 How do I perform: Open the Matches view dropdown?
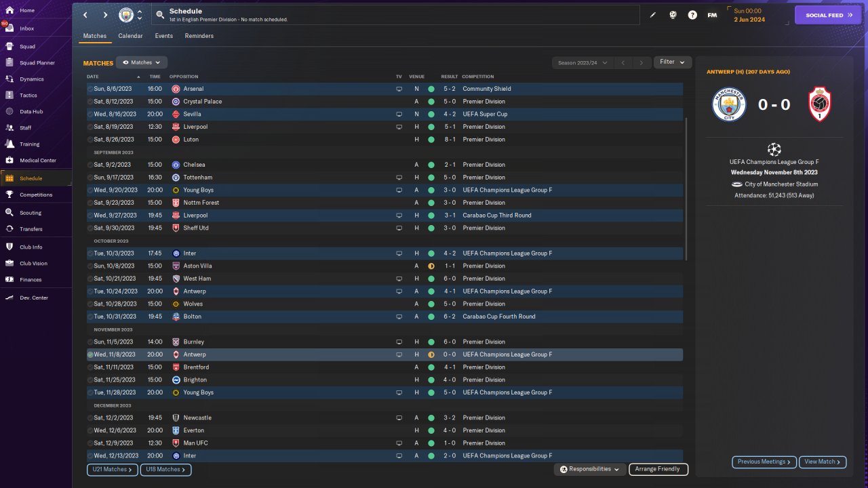click(142, 62)
